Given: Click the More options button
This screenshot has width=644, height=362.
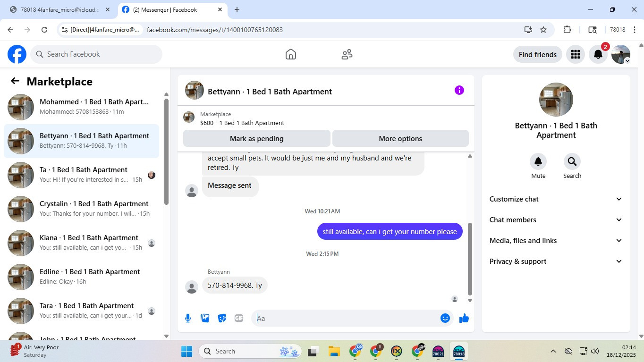Looking at the screenshot, I should (400, 139).
